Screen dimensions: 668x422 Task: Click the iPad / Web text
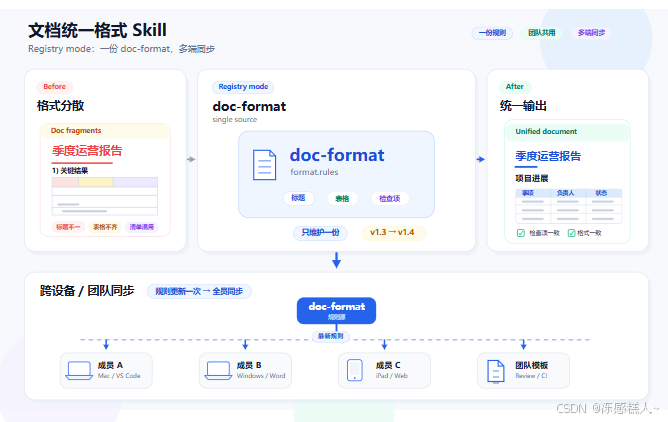coord(392,376)
